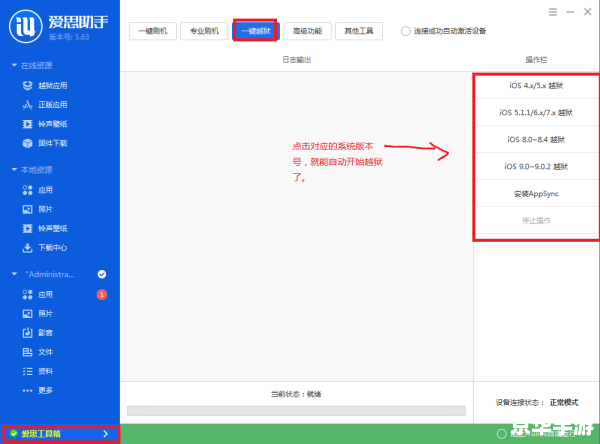Collapse the 本地资源 section

click(14, 169)
